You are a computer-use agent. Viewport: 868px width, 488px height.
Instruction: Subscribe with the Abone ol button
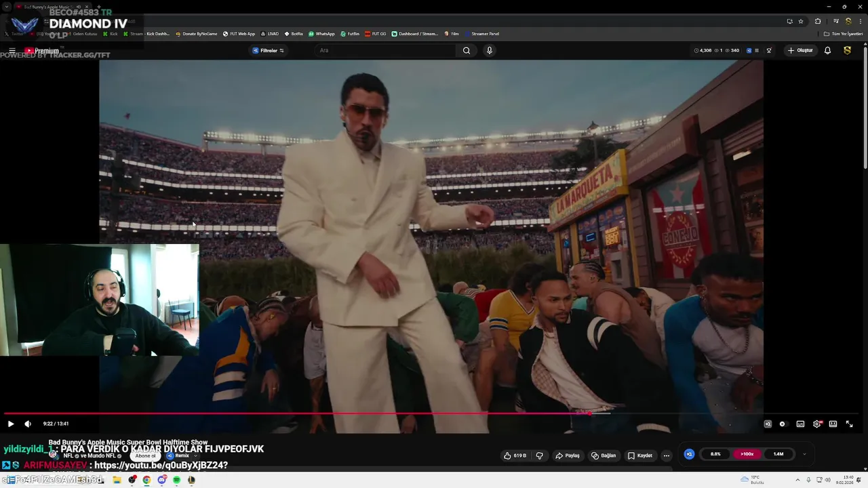pyautogui.click(x=145, y=456)
